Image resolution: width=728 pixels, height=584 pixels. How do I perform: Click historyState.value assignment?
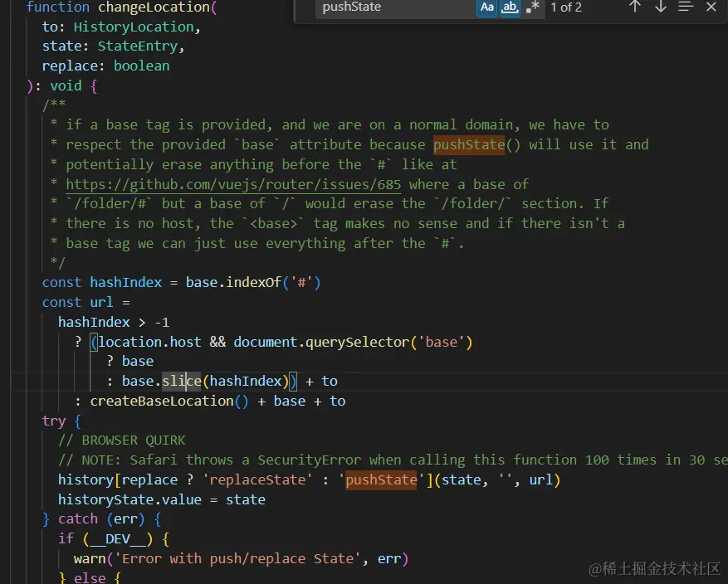(162, 499)
